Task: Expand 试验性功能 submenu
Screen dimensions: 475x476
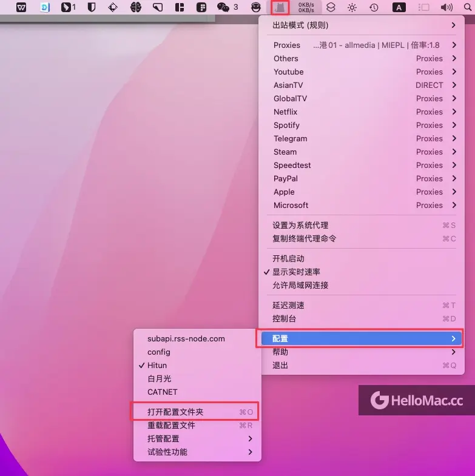Action: click(x=197, y=452)
